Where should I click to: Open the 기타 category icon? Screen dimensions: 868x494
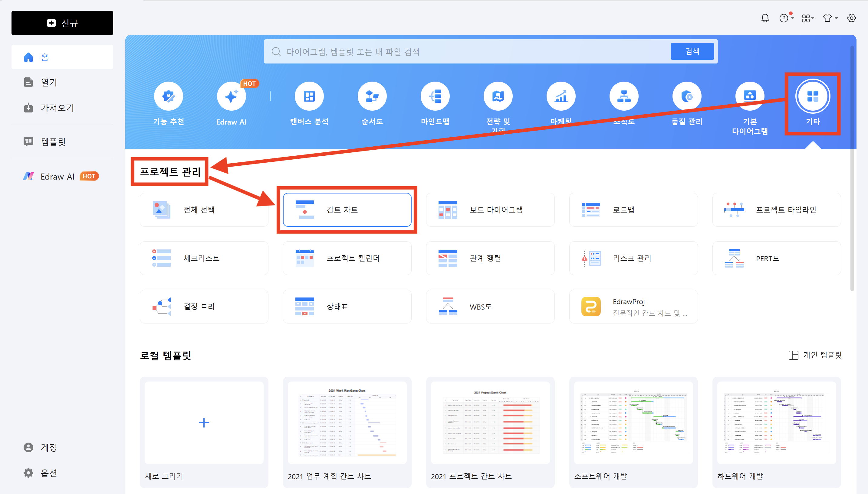(813, 96)
